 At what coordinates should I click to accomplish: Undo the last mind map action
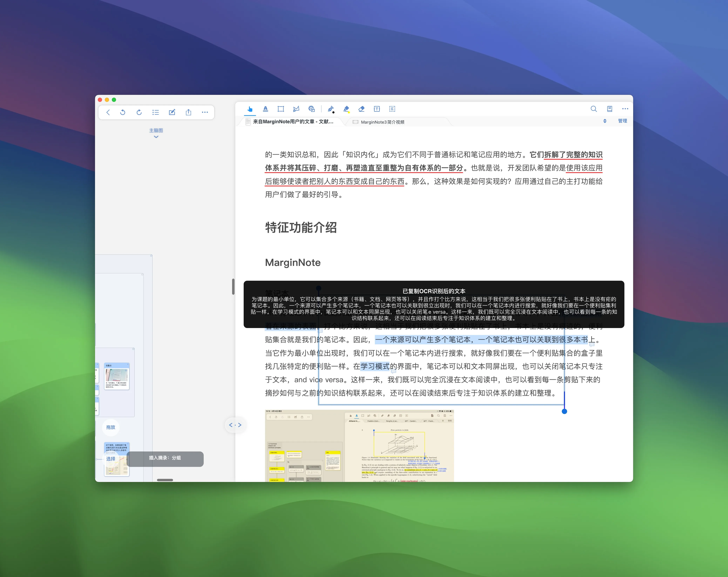(123, 112)
